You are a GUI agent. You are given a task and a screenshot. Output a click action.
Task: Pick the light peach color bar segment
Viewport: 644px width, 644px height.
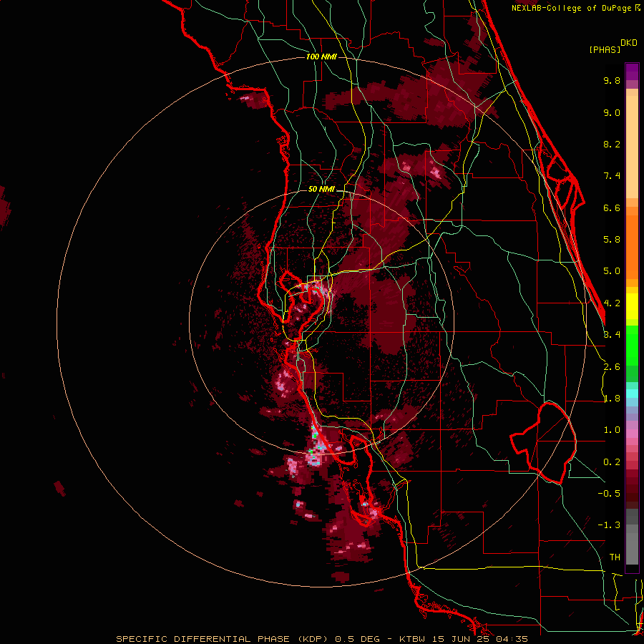click(x=632, y=147)
